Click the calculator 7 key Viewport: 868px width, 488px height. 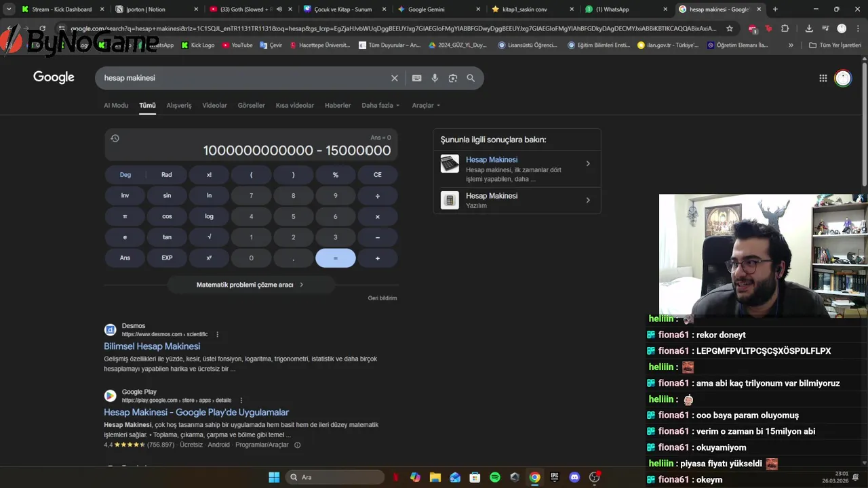point(251,196)
